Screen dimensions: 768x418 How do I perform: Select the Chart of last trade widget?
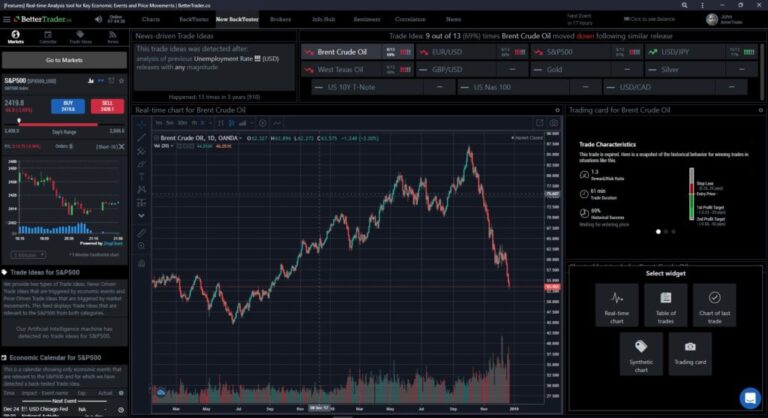pos(715,305)
